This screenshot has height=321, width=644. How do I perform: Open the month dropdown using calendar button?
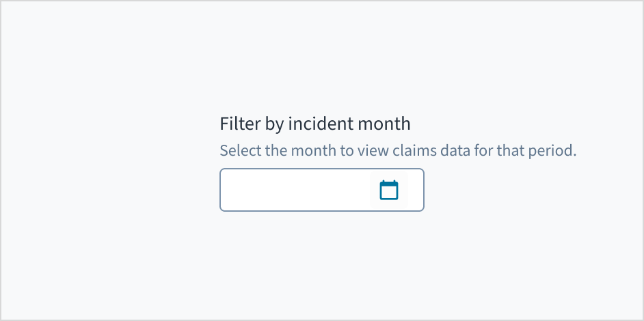pyautogui.click(x=389, y=190)
